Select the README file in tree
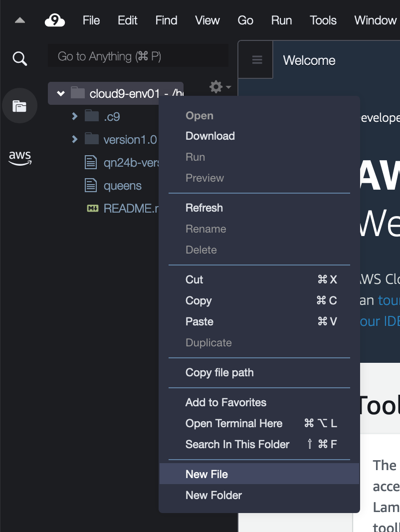This screenshot has width=400, height=532. point(131,208)
